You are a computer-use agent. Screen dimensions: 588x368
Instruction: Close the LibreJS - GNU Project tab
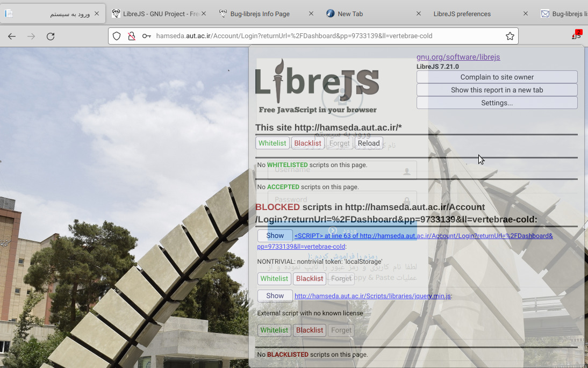point(204,13)
